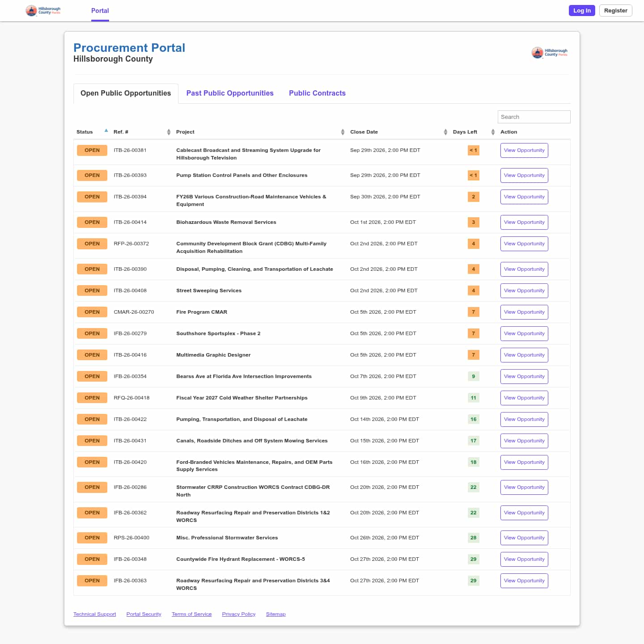
Task: Click the OPEN status badge for ITB-26-00394
Action: tap(92, 197)
